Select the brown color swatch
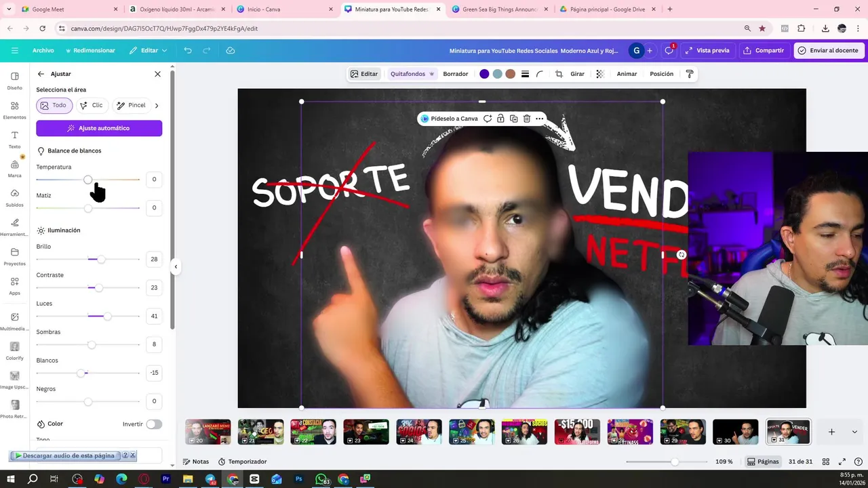 click(x=510, y=74)
